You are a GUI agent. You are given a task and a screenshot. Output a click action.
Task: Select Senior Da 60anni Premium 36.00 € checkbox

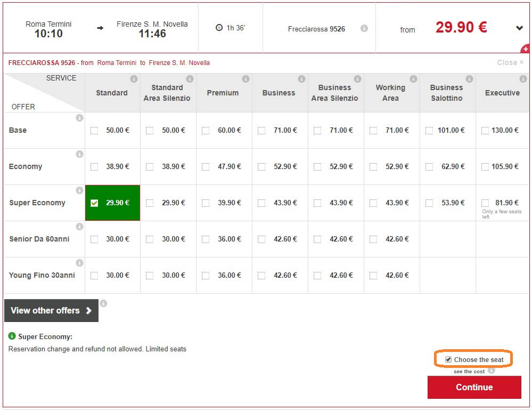click(x=206, y=239)
